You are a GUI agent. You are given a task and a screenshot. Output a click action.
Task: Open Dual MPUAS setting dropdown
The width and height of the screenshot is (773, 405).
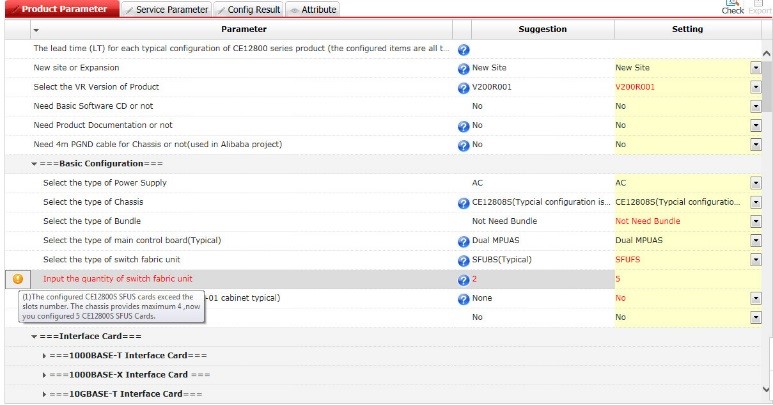click(x=756, y=241)
